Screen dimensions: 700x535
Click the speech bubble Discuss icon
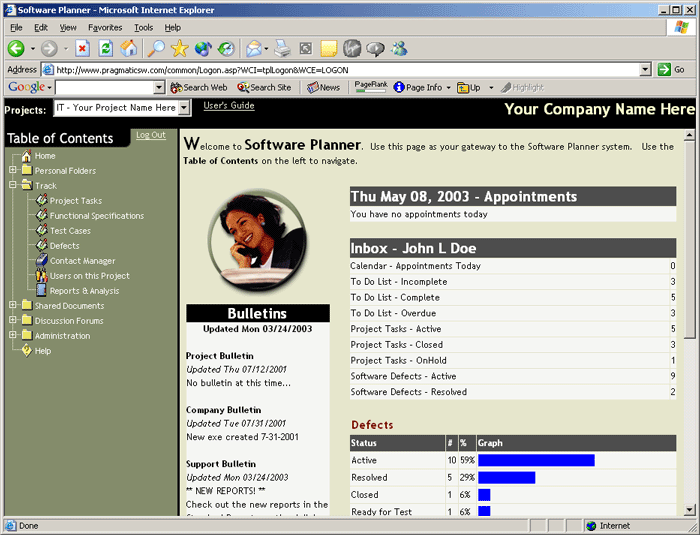point(375,49)
